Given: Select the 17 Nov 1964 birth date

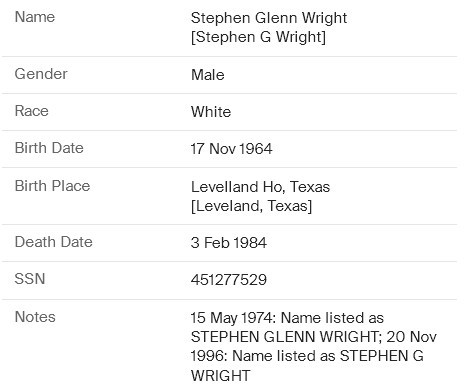Looking at the screenshot, I should 232,149.
